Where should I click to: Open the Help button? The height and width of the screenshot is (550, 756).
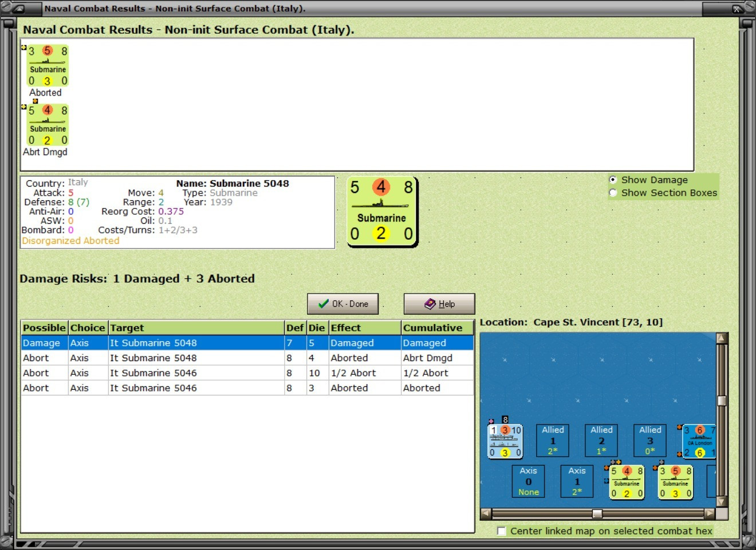pos(439,304)
